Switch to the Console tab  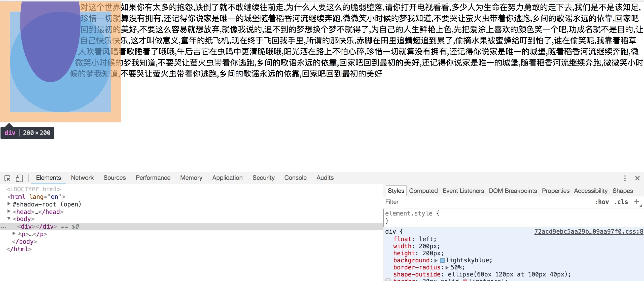tap(295, 178)
